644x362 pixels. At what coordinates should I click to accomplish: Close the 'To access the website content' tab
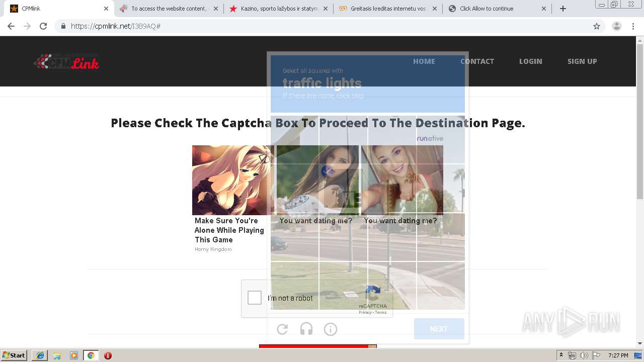216,9
